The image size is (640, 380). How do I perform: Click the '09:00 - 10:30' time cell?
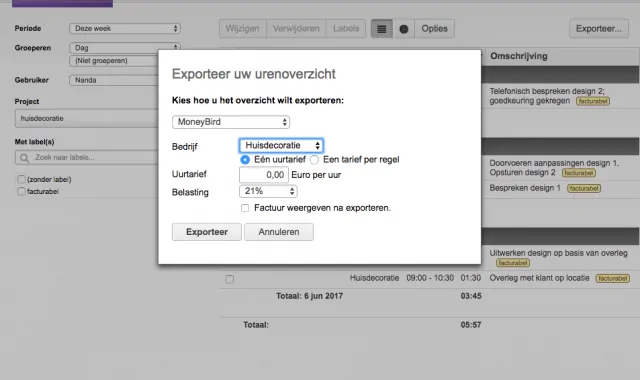click(430, 278)
